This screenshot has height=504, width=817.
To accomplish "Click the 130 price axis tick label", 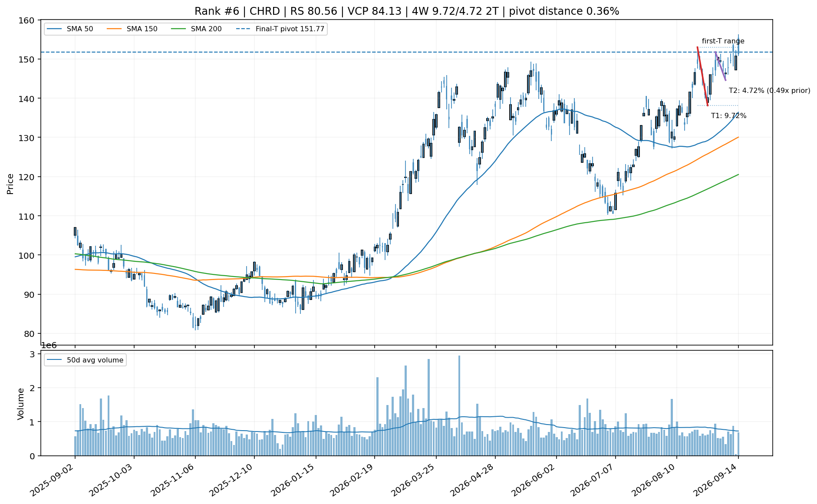I will (x=26, y=138).
